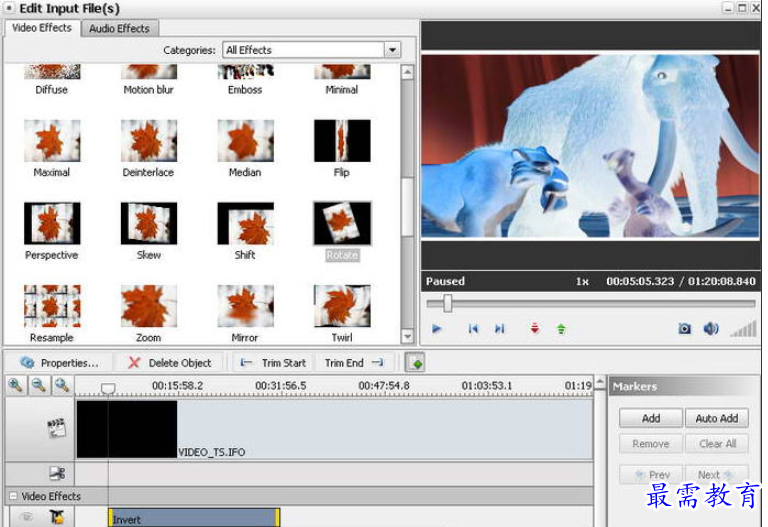This screenshot has width=768, height=527.
Task: Select the Video Effects tab
Action: tap(42, 28)
